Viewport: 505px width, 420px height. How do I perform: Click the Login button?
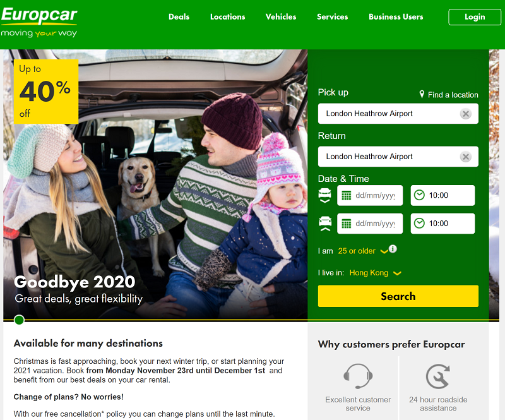475,17
